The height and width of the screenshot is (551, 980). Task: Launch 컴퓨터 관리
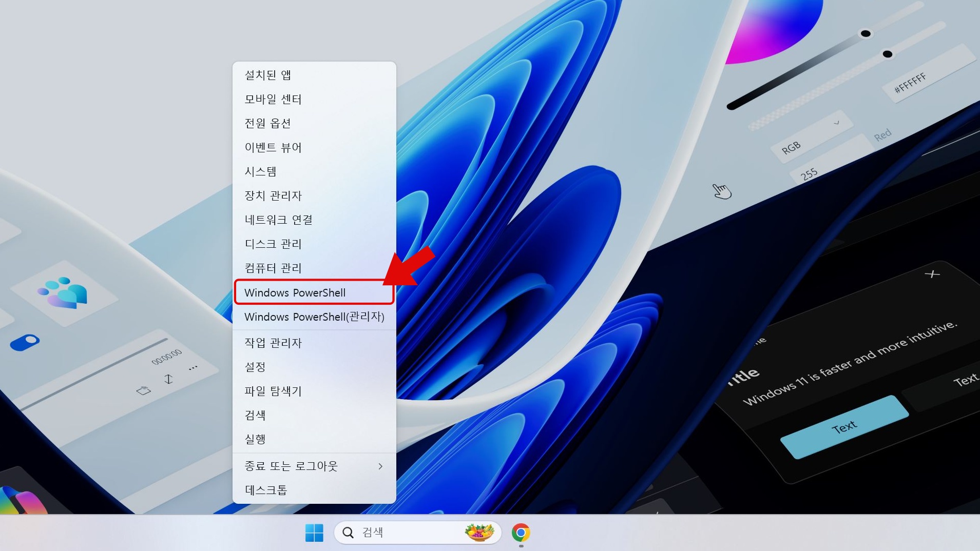273,268
